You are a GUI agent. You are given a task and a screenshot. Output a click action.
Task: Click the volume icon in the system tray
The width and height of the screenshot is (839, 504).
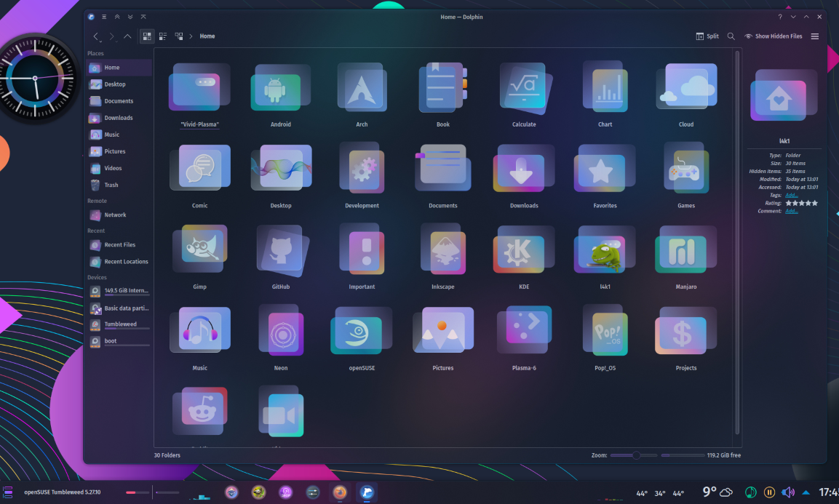pos(789,492)
